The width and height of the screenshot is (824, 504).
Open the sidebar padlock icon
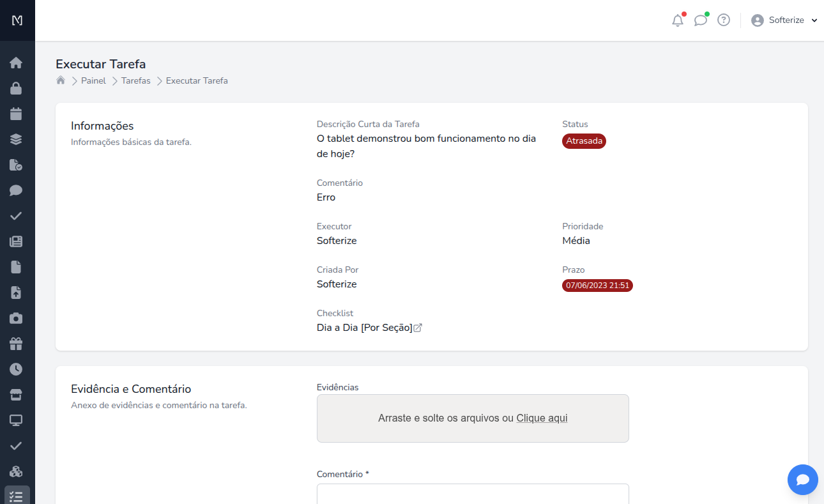[16, 88]
